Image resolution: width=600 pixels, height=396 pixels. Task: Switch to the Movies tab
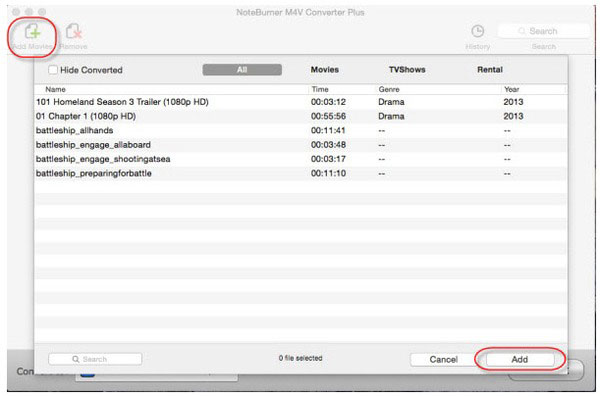click(324, 70)
